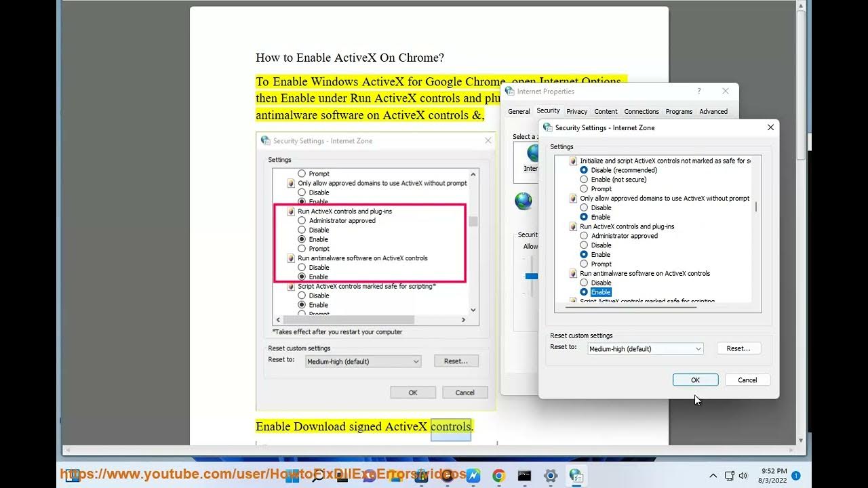This screenshot has width=868, height=488.
Task: Open the clock showing 9:52 PM
Action: pyautogui.click(x=774, y=475)
